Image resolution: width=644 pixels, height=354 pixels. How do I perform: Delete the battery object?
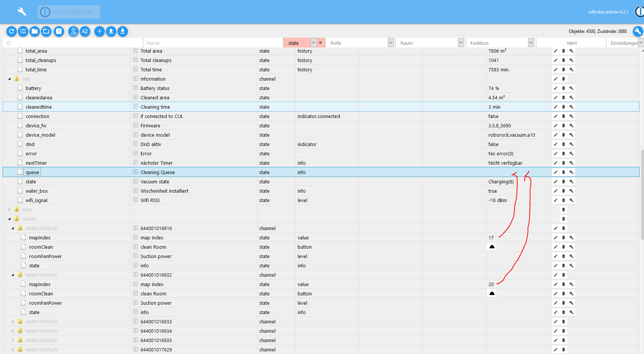pyautogui.click(x=563, y=88)
